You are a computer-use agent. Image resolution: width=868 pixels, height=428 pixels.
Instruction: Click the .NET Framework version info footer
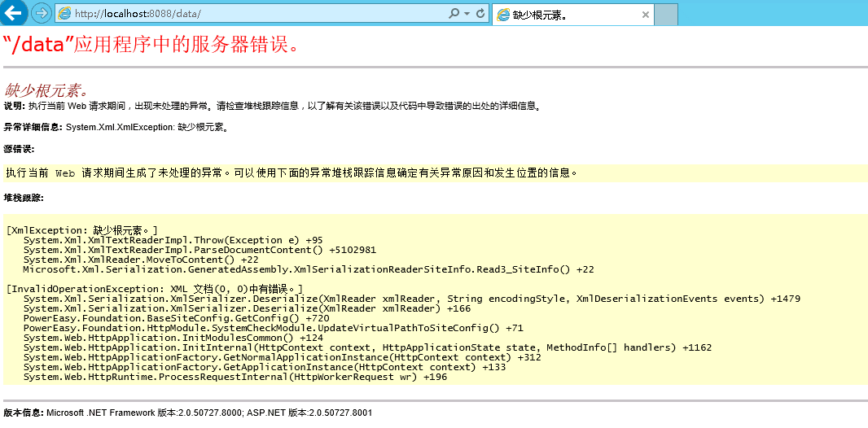click(187, 413)
